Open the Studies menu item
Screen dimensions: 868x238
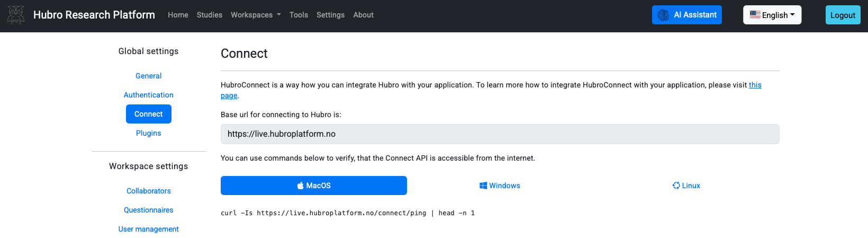(x=209, y=15)
